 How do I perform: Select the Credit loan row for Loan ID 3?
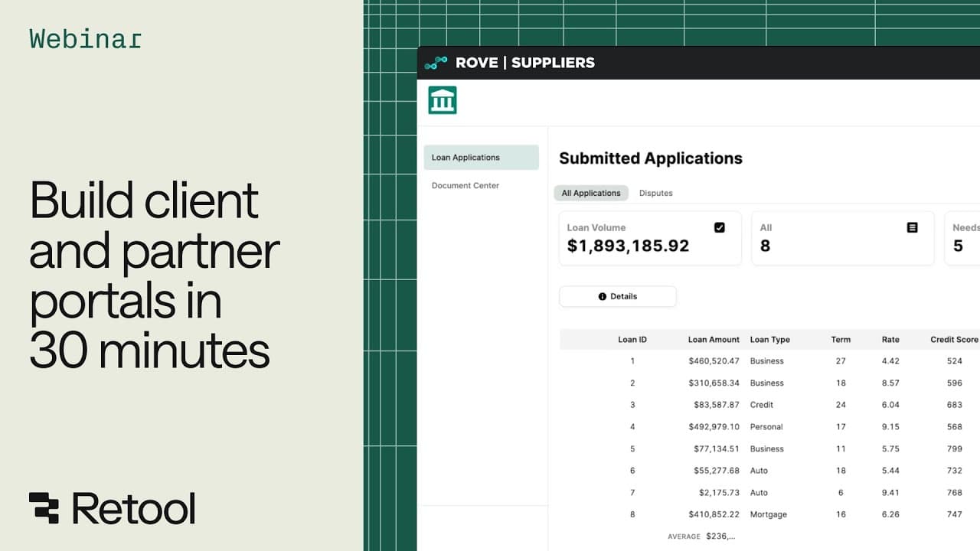(766, 405)
